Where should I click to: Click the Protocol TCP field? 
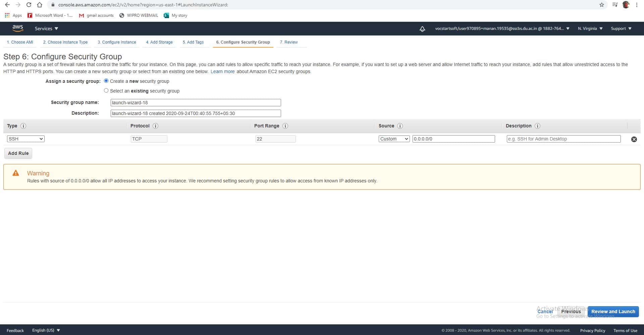pos(149,139)
